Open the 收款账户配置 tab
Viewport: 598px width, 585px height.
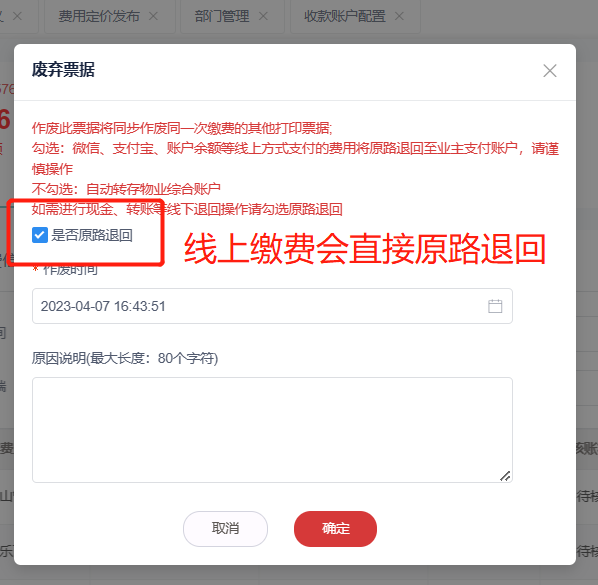pyautogui.click(x=345, y=16)
